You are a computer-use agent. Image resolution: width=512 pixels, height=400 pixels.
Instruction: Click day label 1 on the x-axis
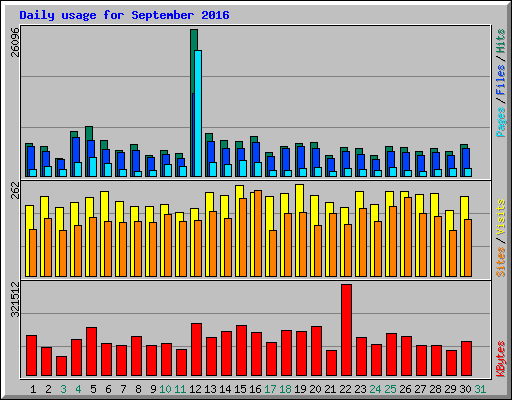pos(33,389)
